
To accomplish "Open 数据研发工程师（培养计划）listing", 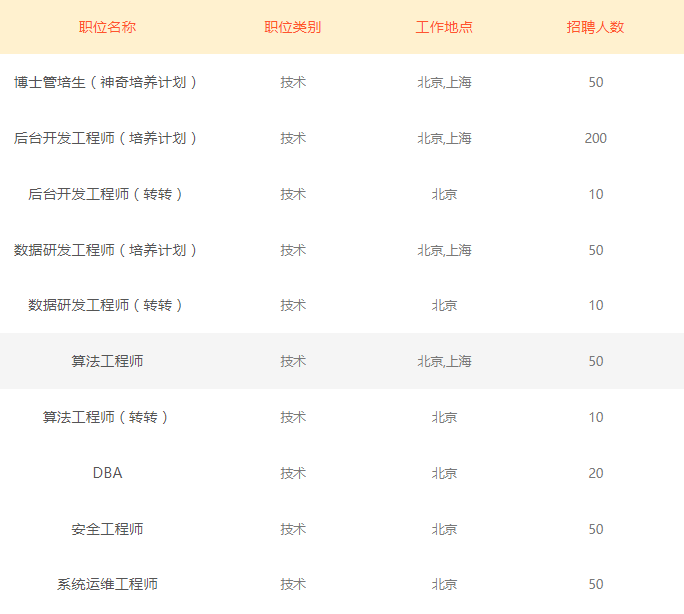I will 107,250.
